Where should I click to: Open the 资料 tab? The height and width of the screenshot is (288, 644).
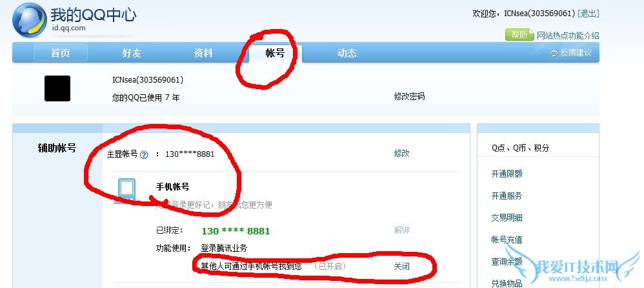203,53
